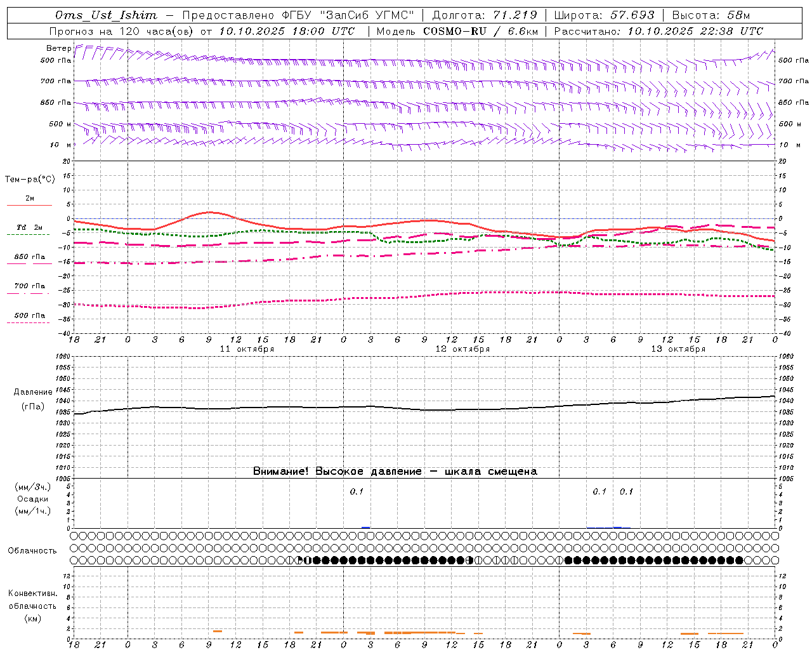Click the forecast start 10.10.2025 18:00 UTC
The image size is (812, 650).
[287, 31]
